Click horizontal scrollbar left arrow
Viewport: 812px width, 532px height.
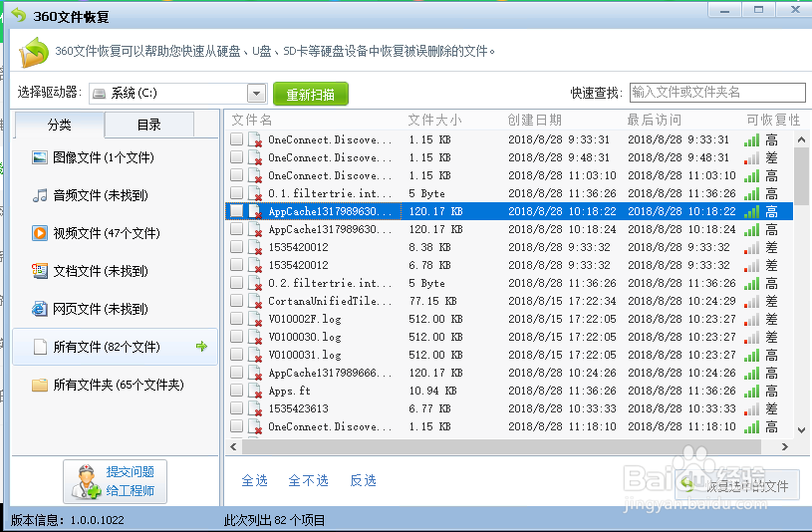[233, 446]
